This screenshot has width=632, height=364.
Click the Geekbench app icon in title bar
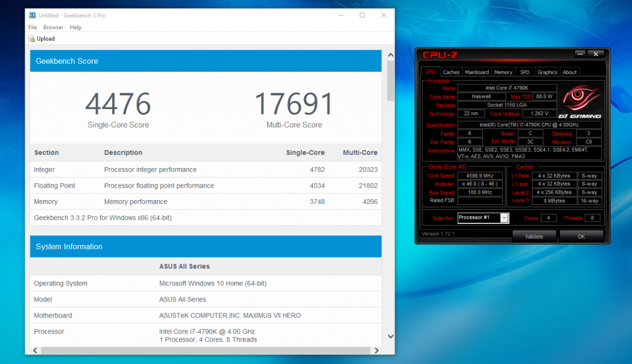(x=33, y=15)
